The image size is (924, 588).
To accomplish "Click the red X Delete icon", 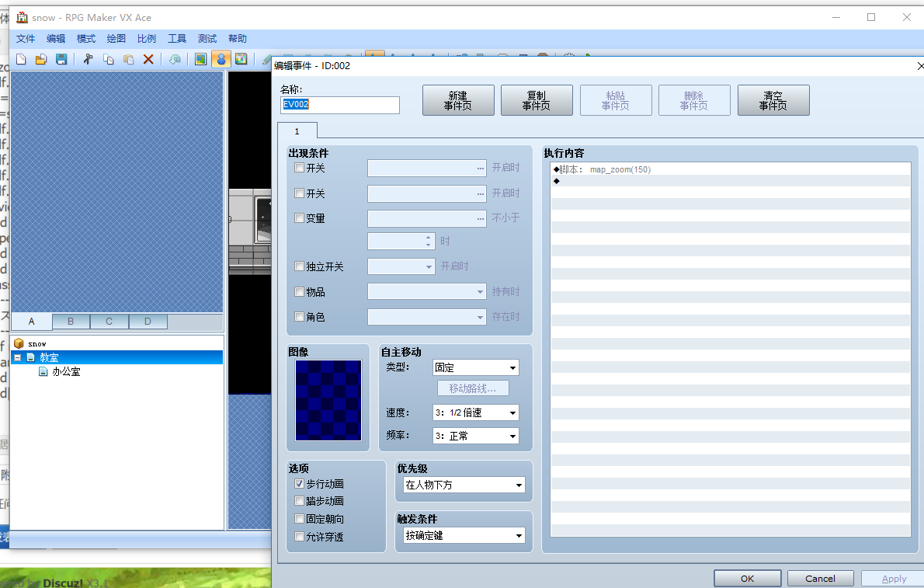I will coord(148,59).
